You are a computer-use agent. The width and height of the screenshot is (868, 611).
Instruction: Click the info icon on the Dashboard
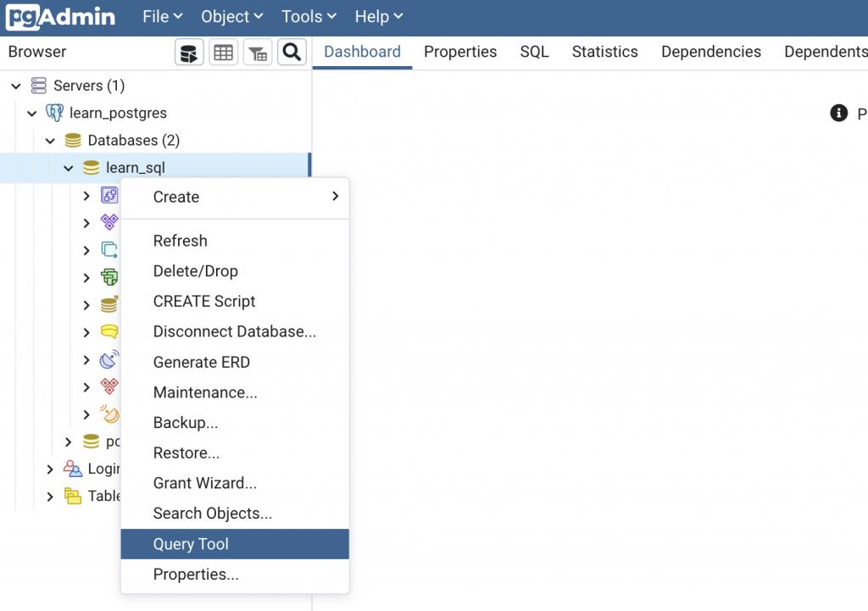(838, 113)
